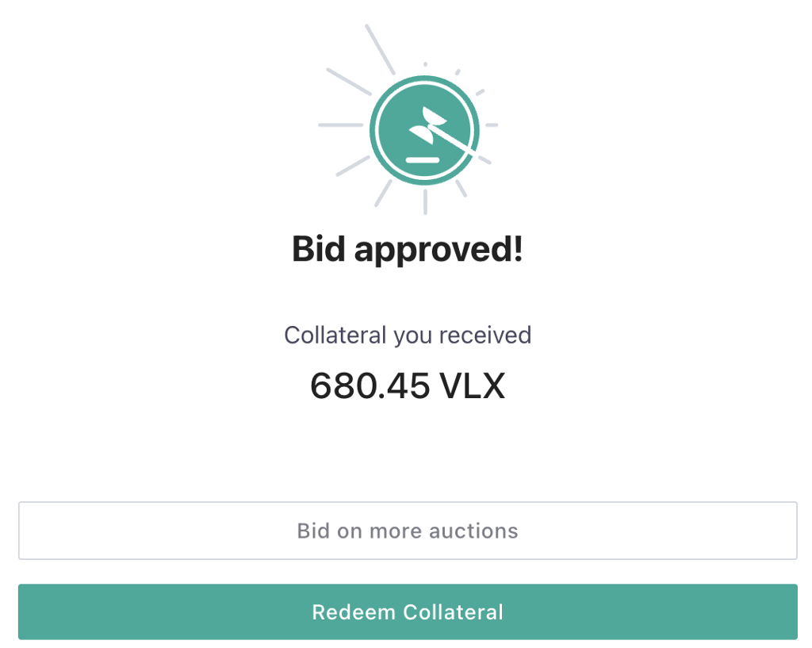Click the white base line under the gavel
The image size is (812, 648).
(x=422, y=159)
